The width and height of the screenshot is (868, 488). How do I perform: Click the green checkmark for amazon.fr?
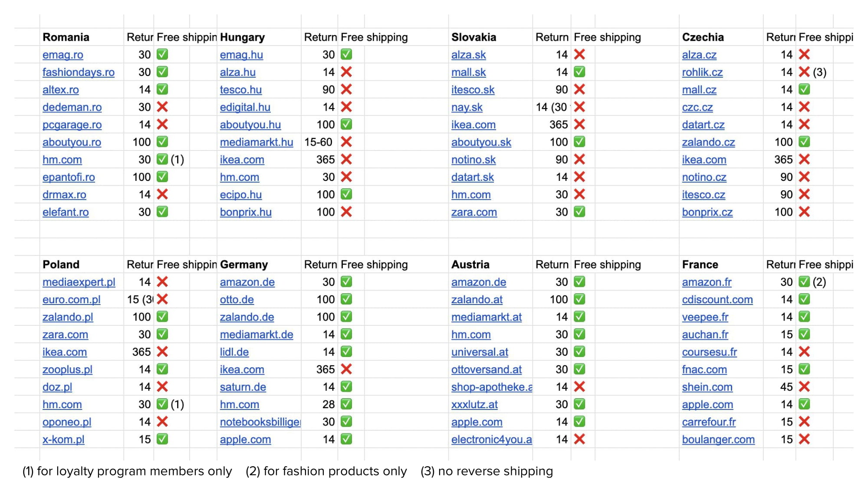(x=804, y=282)
